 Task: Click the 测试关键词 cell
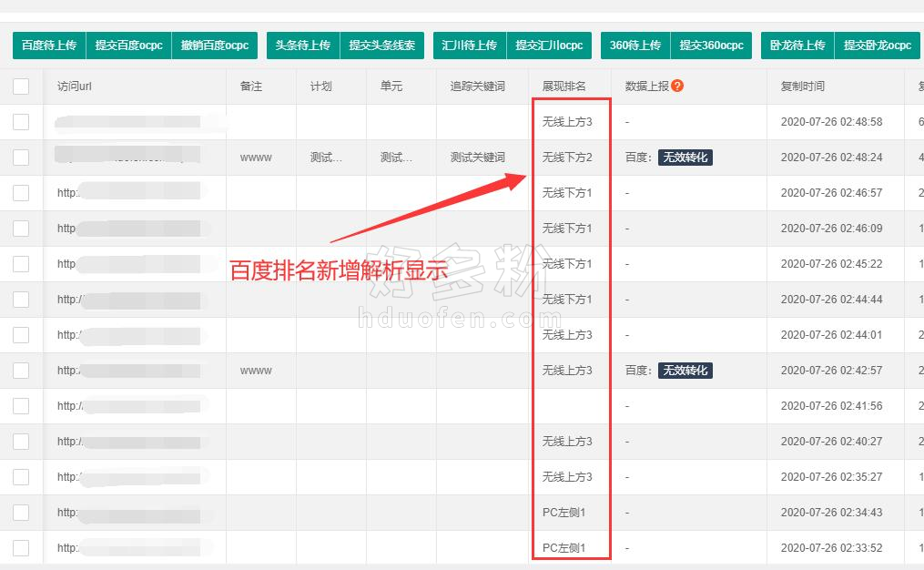click(477, 158)
